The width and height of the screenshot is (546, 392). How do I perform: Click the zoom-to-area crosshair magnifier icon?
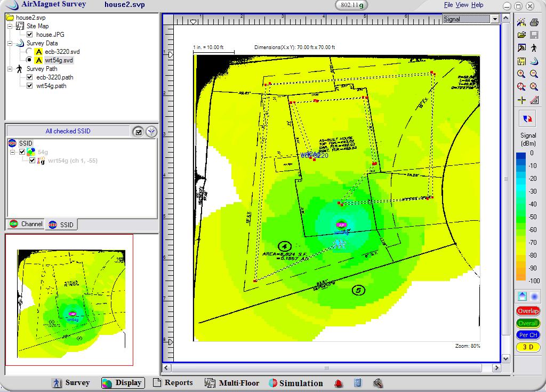pyautogui.click(x=521, y=87)
